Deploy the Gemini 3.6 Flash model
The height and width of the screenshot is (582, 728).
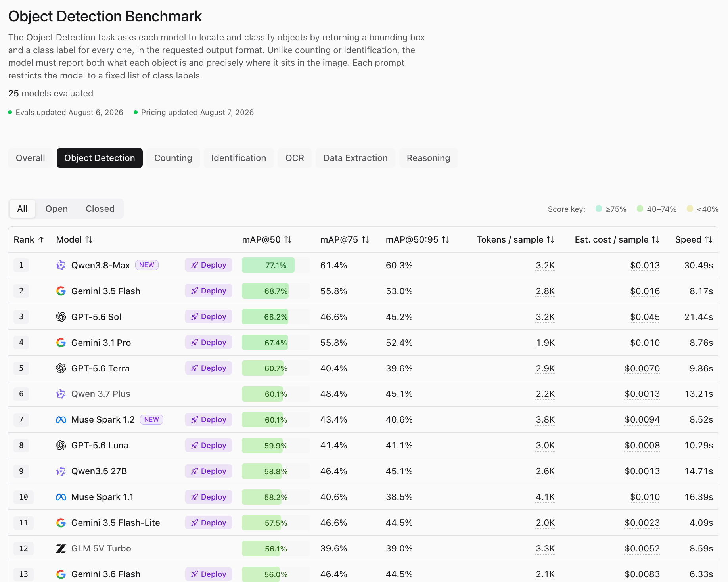pyautogui.click(x=209, y=574)
